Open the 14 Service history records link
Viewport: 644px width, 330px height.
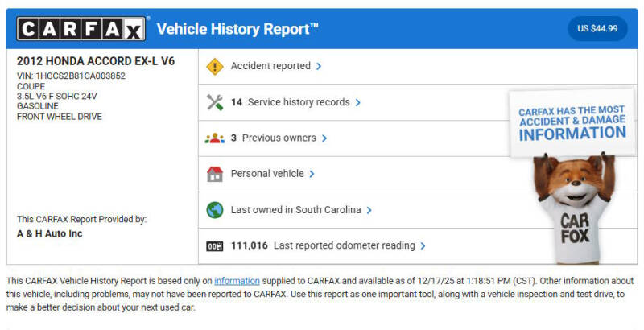coord(291,102)
